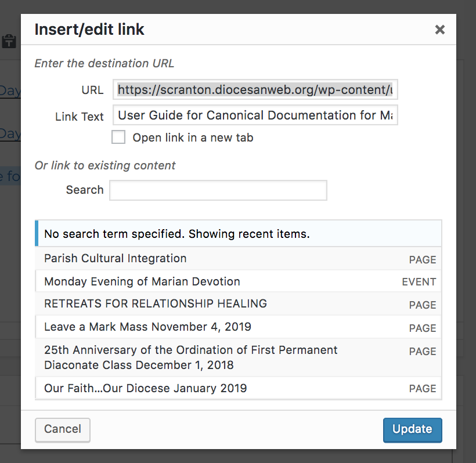The height and width of the screenshot is (463, 476).
Task: Click the 'No search term specified' notice
Action: (177, 234)
